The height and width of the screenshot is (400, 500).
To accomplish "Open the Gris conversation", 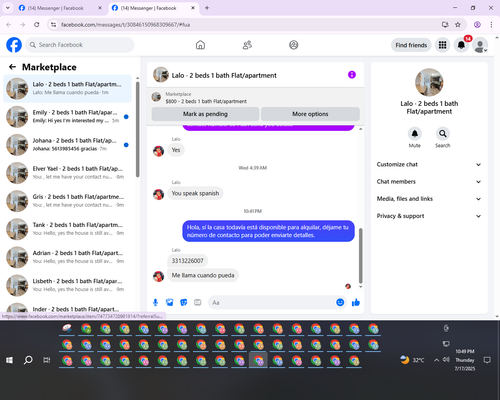I will click(68, 201).
